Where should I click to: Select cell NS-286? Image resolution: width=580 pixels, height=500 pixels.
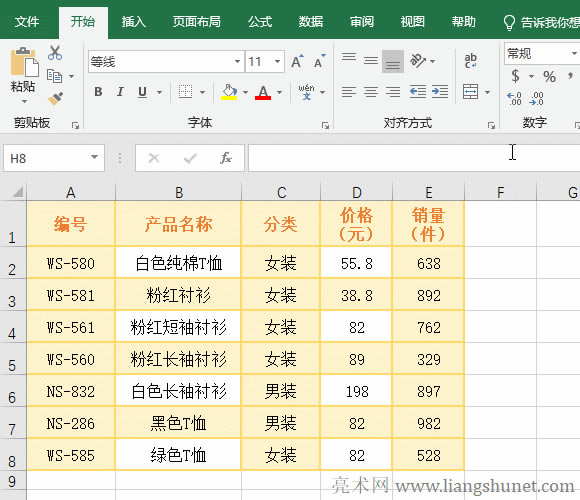pyautogui.click(x=71, y=423)
